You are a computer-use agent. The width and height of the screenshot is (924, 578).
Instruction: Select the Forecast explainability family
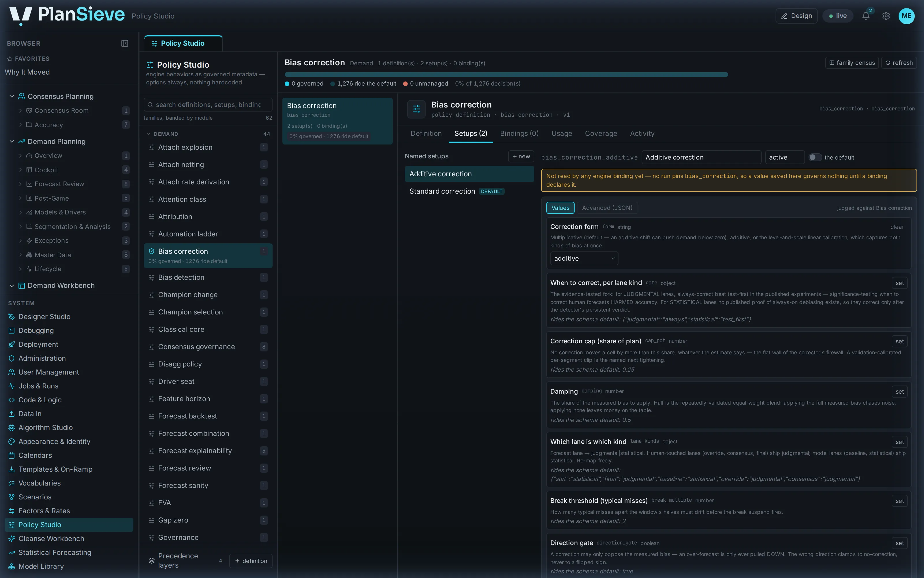208,451
